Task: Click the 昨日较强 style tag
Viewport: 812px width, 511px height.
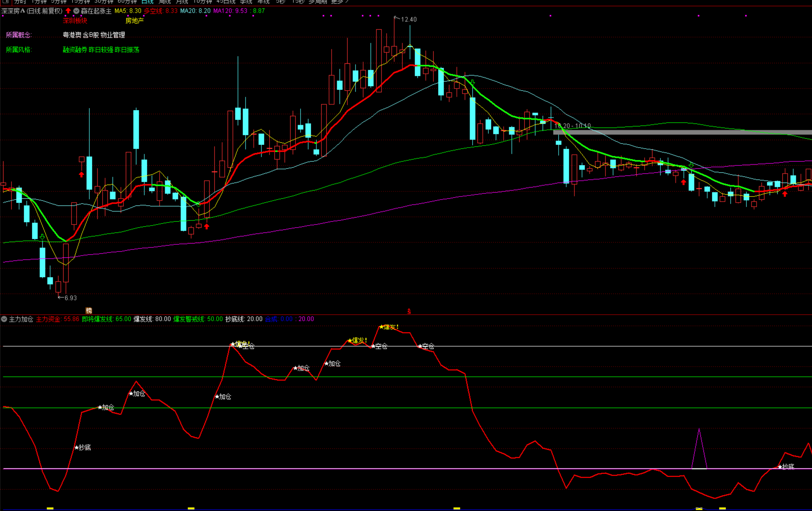Action: pyautogui.click(x=101, y=50)
